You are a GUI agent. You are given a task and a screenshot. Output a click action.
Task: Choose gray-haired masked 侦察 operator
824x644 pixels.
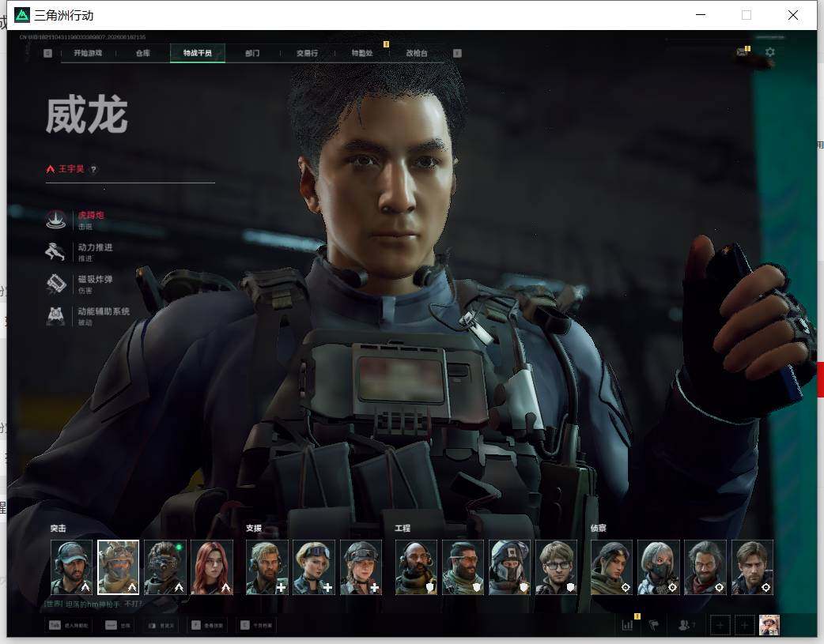[x=659, y=567]
